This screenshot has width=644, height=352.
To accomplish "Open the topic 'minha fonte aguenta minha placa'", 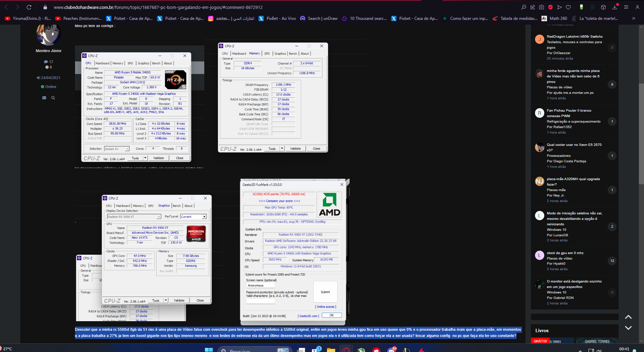I will pyautogui.click(x=573, y=76).
